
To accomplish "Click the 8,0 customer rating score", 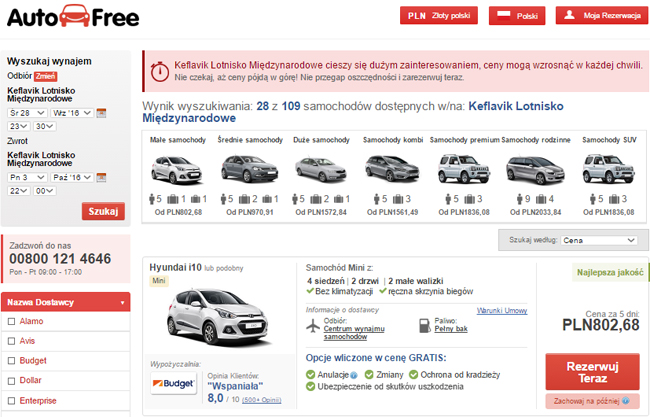I will point(215,398).
